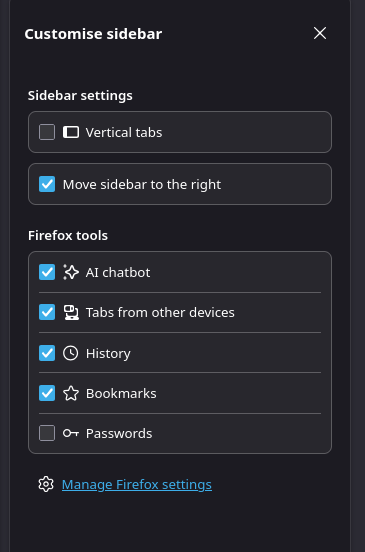
Task: Click the settings gear icon
Action: 46,484
